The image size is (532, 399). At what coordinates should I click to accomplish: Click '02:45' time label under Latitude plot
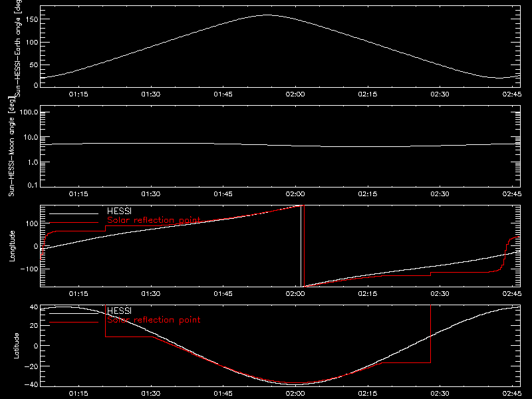[512, 394]
